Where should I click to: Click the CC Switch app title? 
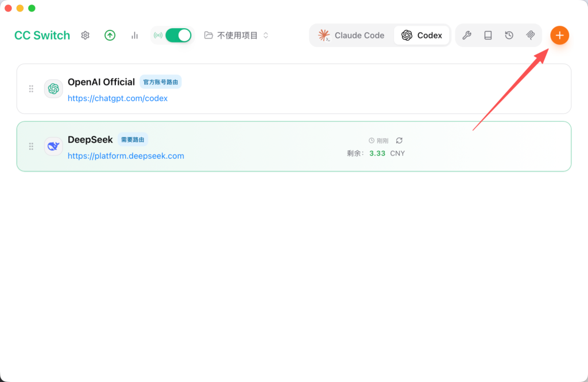42,35
